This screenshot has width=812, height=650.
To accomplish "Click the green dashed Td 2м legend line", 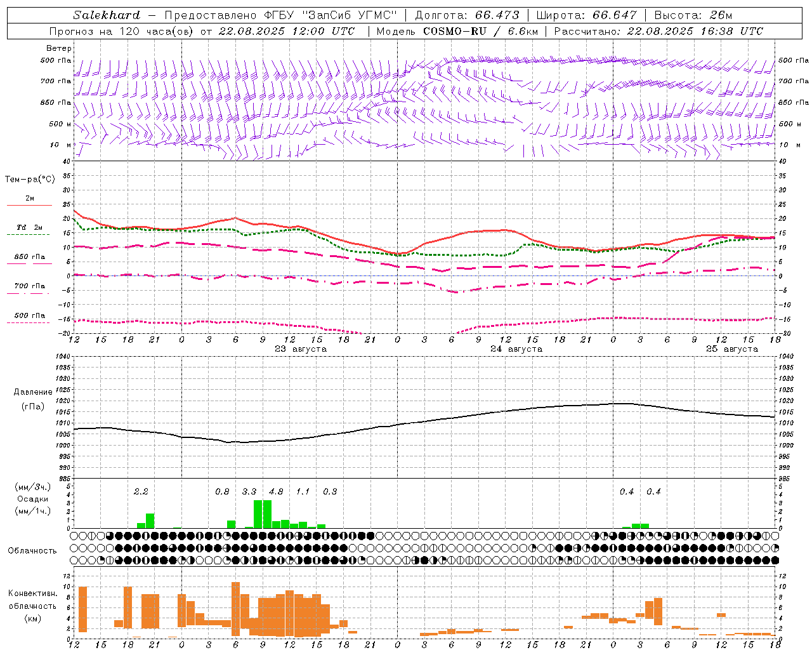I will pyautogui.click(x=28, y=235).
